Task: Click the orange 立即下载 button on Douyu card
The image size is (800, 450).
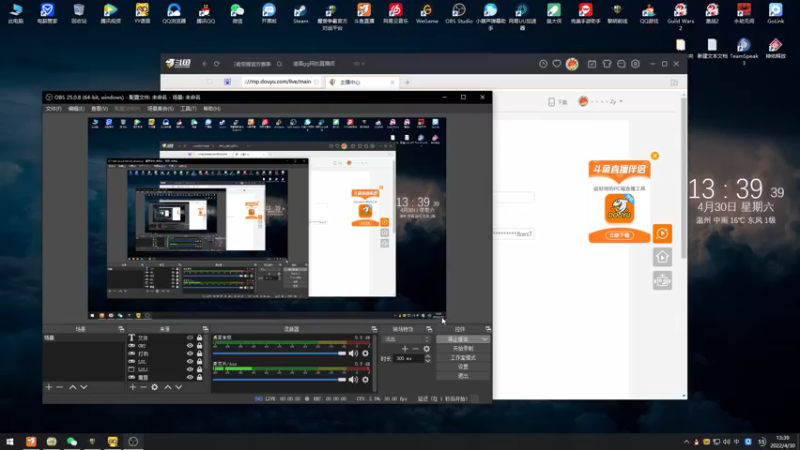Action: (x=619, y=235)
